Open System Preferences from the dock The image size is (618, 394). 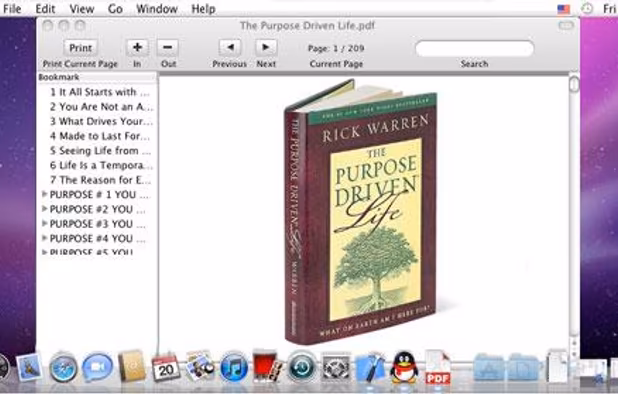click(336, 368)
